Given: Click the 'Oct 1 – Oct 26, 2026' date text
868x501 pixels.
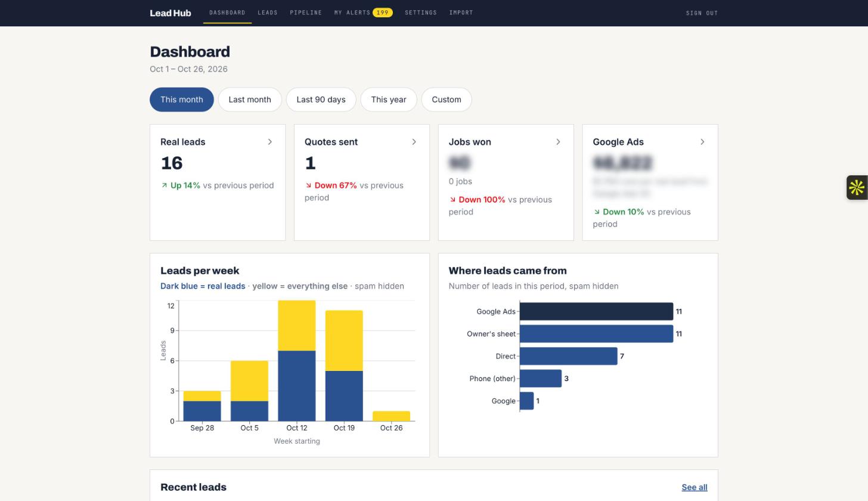Looking at the screenshot, I should [x=189, y=69].
